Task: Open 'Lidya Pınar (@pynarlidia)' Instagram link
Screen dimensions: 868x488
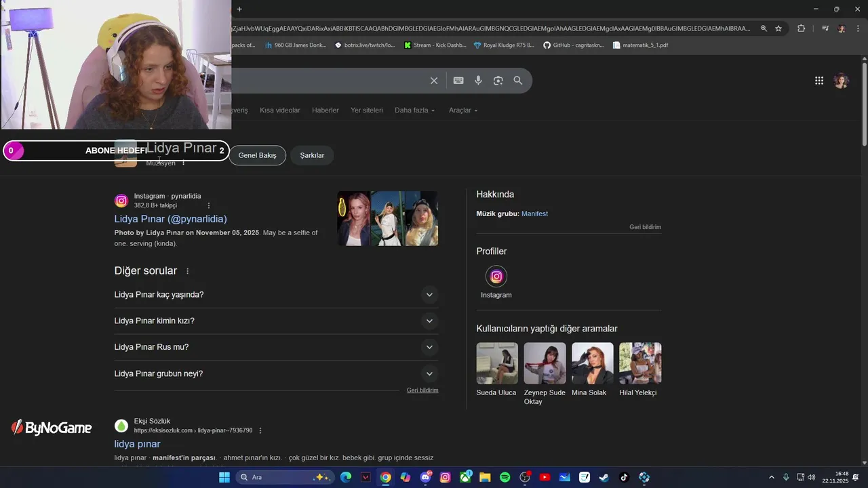Action: tap(170, 219)
